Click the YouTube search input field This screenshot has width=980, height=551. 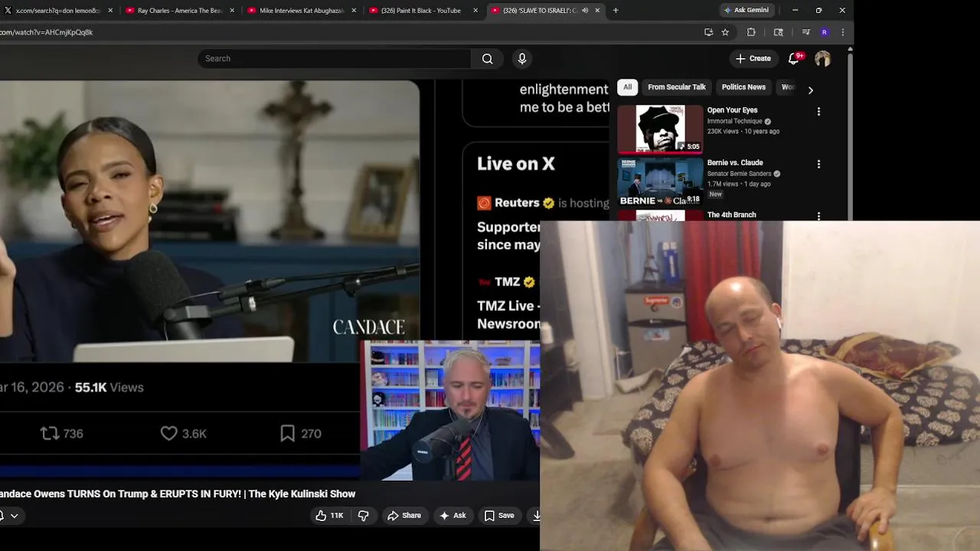[x=335, y=59]
